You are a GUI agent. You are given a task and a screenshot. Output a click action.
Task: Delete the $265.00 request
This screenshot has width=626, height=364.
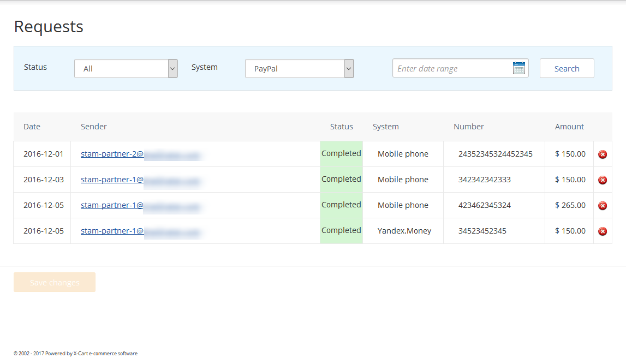click(x=603, y=206)
